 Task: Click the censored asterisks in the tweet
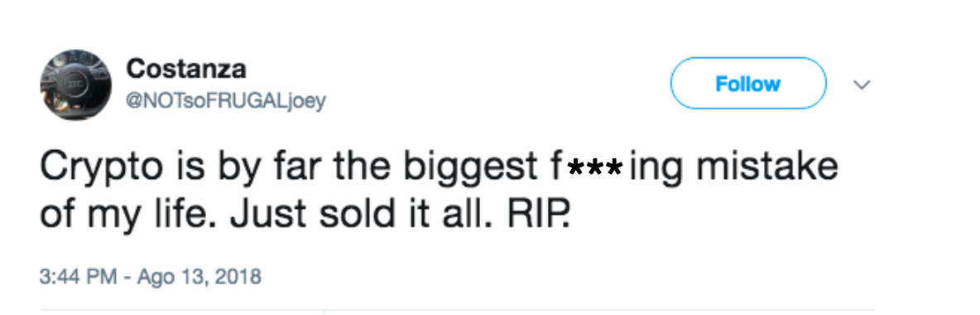tap(594, 169)
